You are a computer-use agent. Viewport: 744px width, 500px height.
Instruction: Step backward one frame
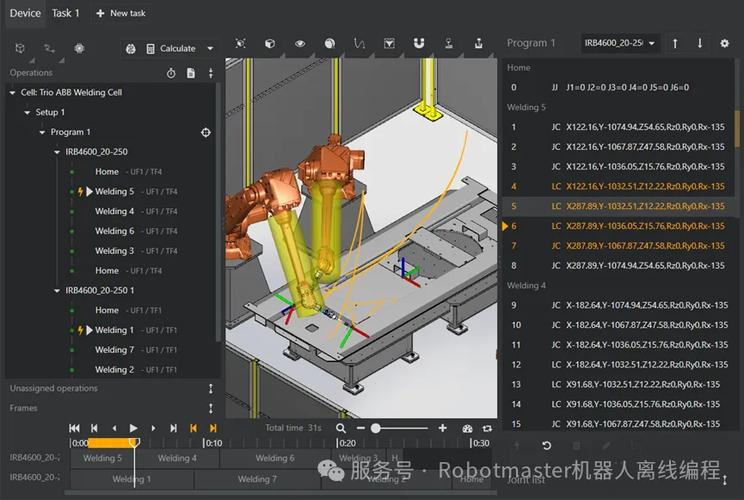(114, 428)
